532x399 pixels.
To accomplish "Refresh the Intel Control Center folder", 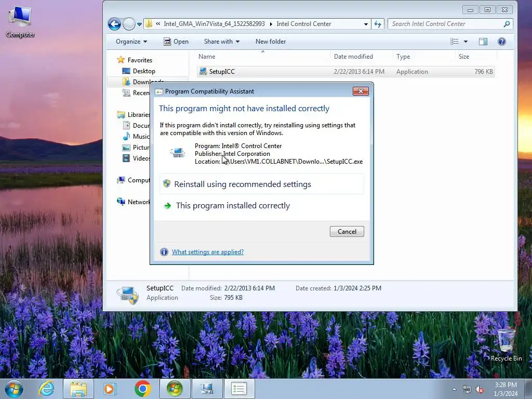I will click(x=378, y=24).
